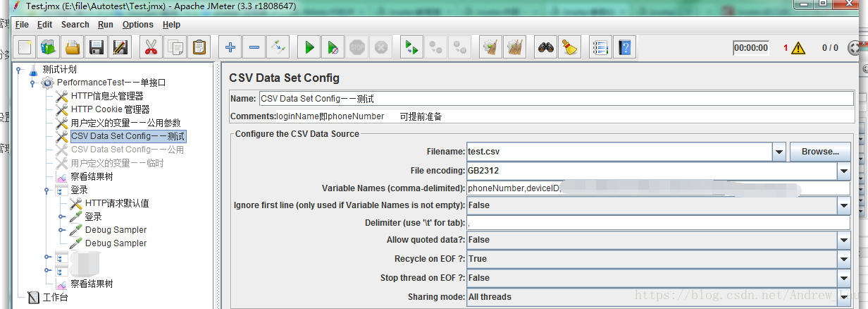Open the Search menu
868x309 pixels.
[x=75, y=24]
